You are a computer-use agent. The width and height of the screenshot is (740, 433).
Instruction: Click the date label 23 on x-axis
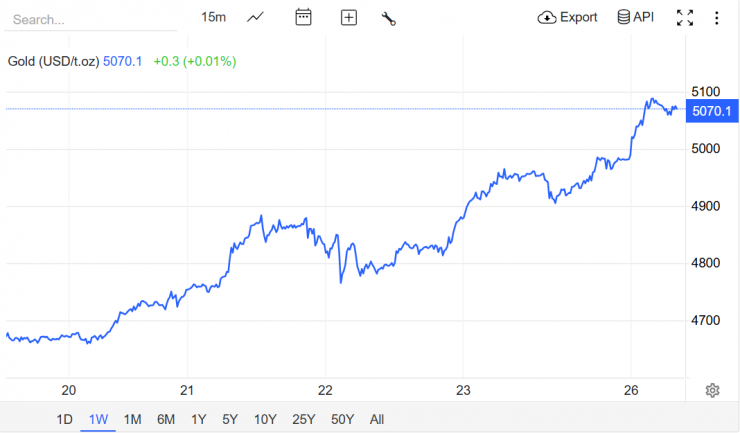[463, 391]
